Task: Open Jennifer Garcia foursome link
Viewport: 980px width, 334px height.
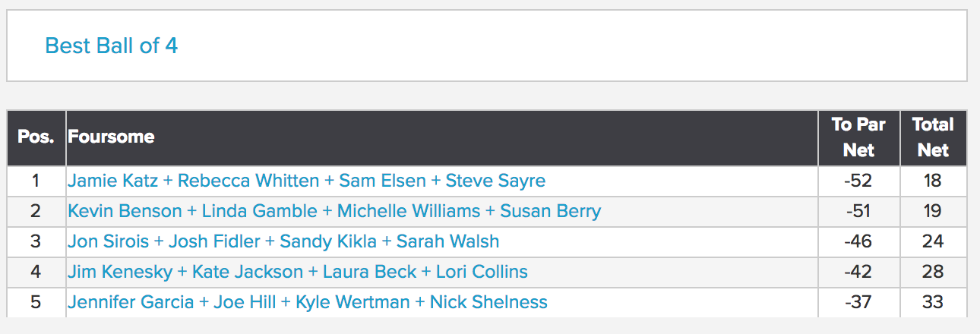Action: tap(308, 302)
